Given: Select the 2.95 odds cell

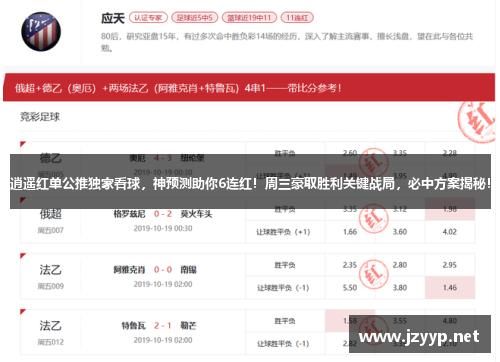Looking at the screenshot, I should tap(450, 265).
